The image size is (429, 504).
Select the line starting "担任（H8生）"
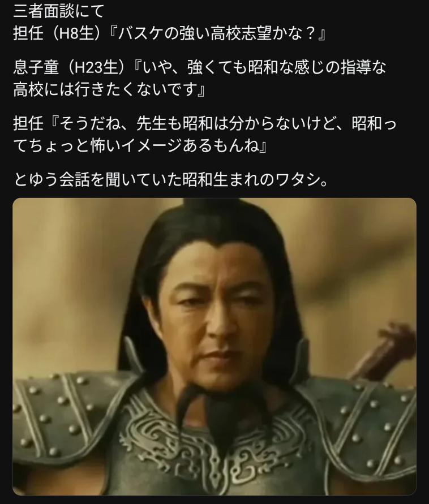(x=170, y=33)
